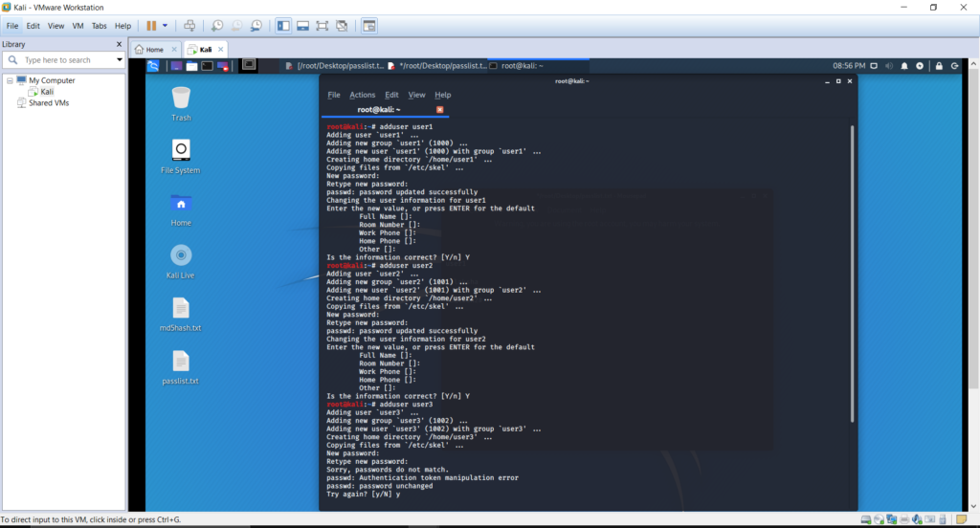
Task: Click the terminal vertical scrollbar
Action: coord(852,274)
